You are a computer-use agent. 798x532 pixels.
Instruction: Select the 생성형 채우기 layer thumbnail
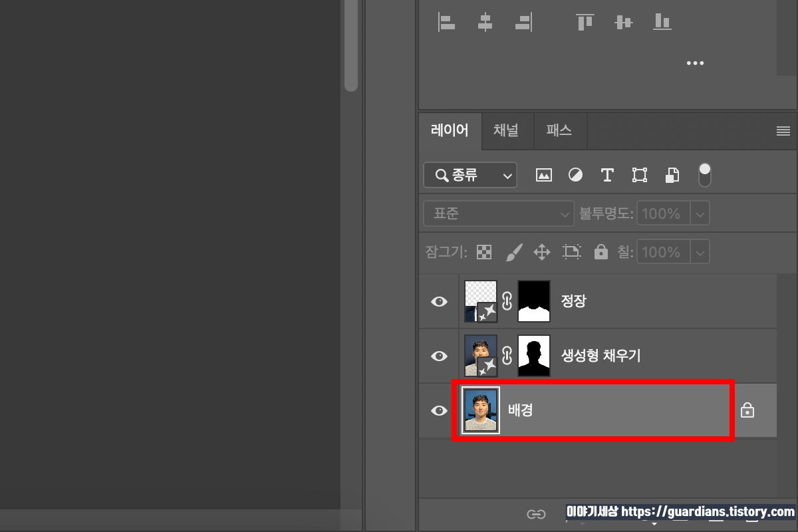pyautogui.click(x=481, y=356)
